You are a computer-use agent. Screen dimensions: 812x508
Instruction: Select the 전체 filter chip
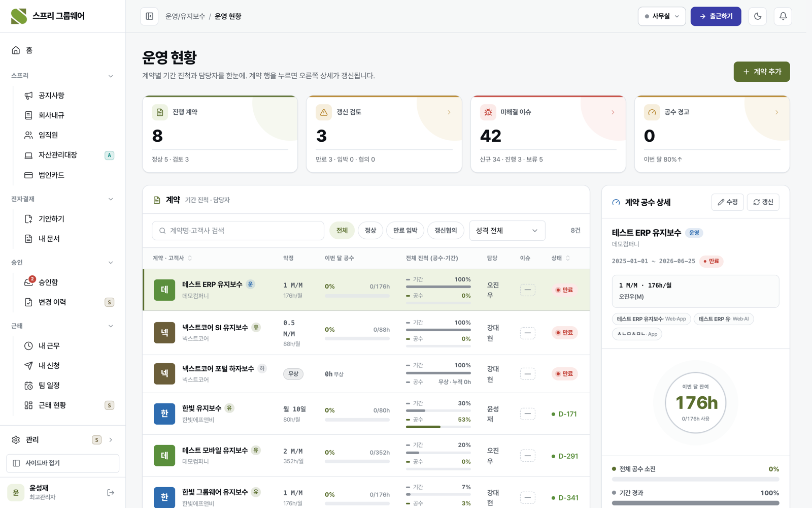point(342,231)
